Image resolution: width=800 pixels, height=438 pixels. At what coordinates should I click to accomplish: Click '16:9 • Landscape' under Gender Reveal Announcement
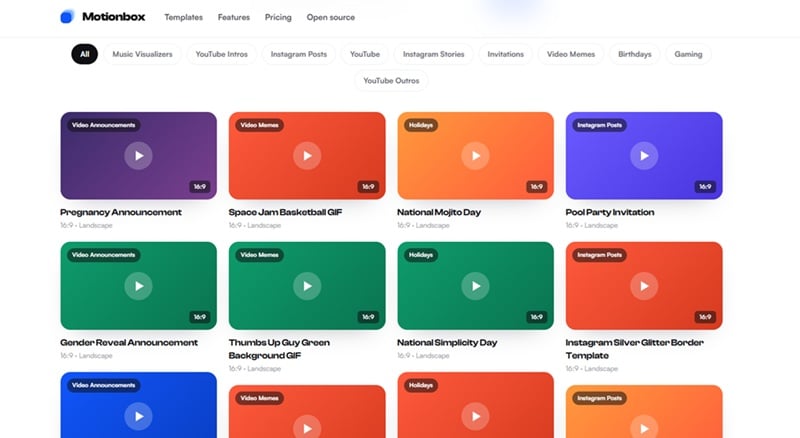(x=86, y=356)
